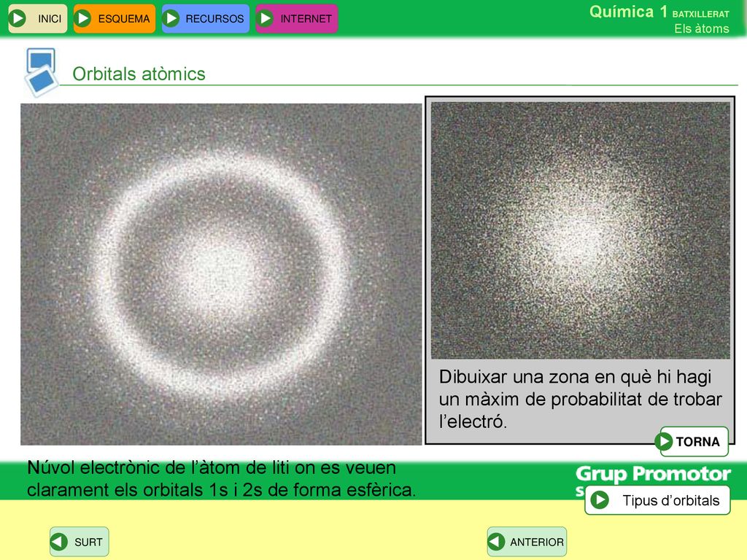Click the green play arrow on INICI
The height and width of the screenshot is (560, 747).
pos(18,18)
